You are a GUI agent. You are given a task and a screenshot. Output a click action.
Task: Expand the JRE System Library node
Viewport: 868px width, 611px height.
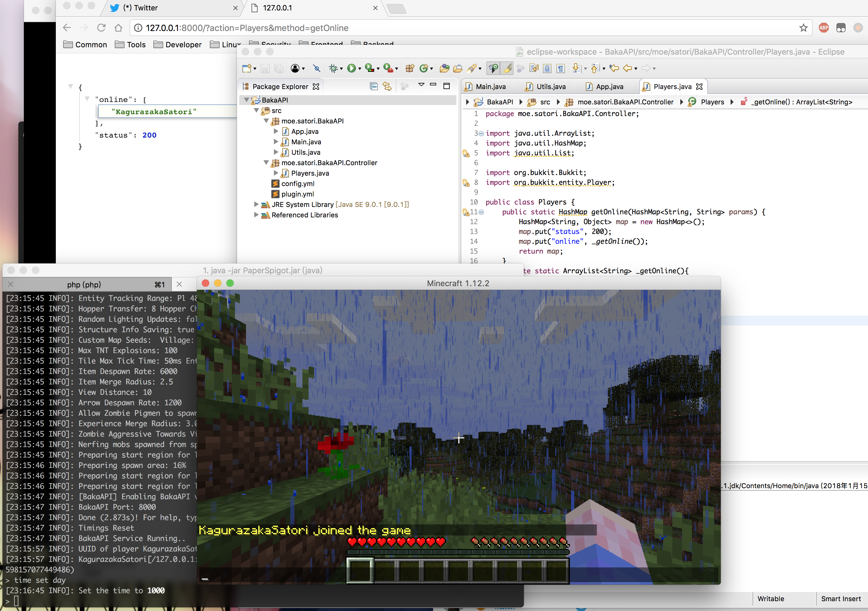click(256, 204)
